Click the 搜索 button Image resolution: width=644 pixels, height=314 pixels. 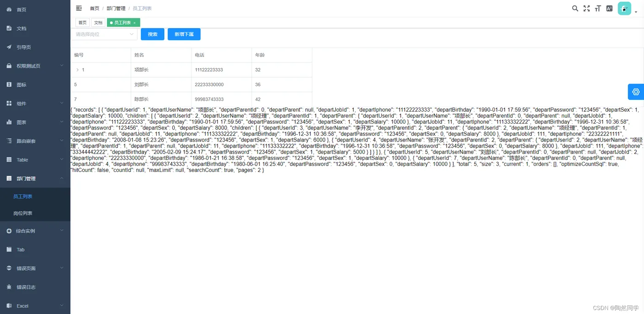pyautogui.click(x=152, y=34)
